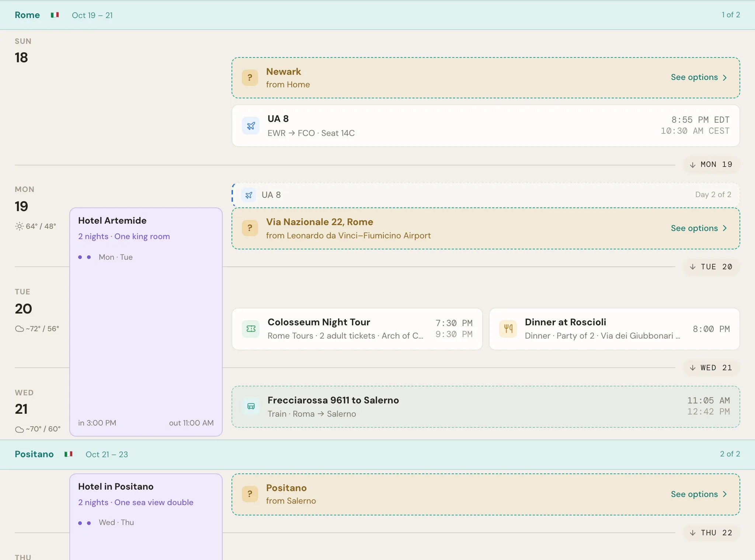Jump to THU 22 via the arrow chip

[x=711, y=533]
